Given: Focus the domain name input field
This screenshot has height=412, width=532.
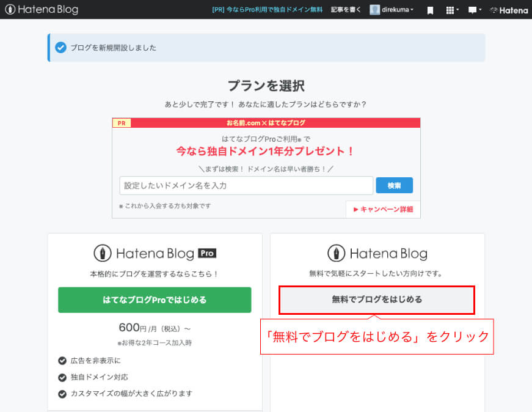Looking at the screenshot, I should 246,185.
